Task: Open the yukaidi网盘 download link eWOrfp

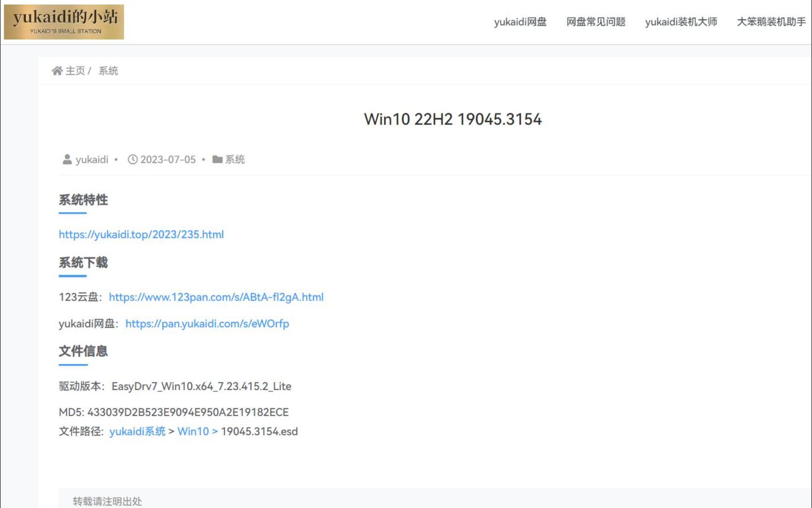Action: click(208, 324)
